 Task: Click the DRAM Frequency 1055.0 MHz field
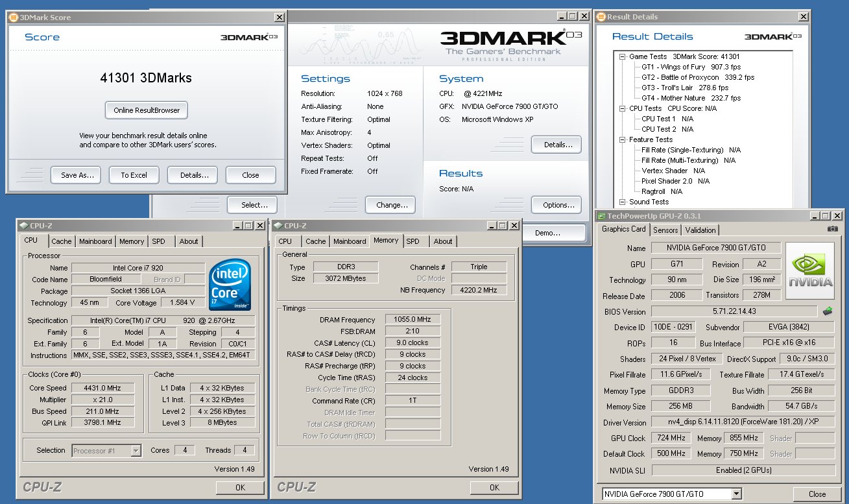click(413, 319)
